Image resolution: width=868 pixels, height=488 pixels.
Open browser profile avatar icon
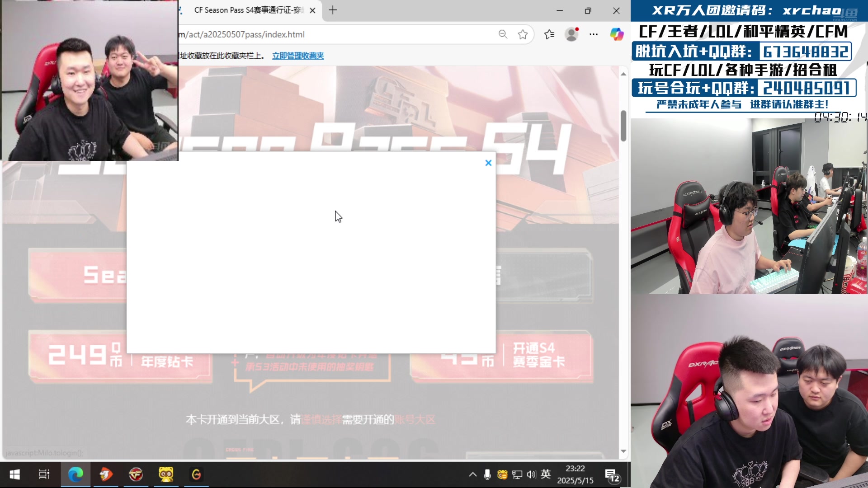pos(571,34)
